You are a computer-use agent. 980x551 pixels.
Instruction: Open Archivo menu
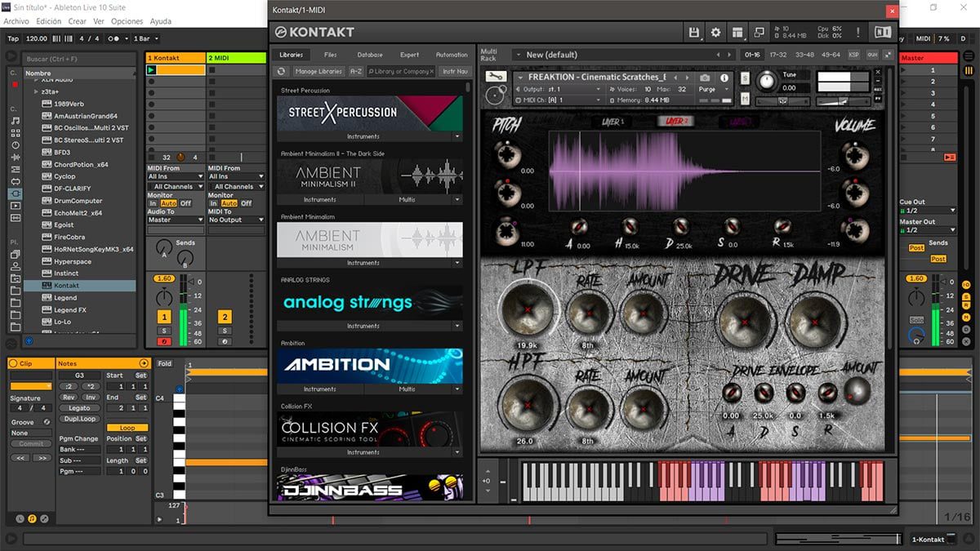tap(17, 21)
